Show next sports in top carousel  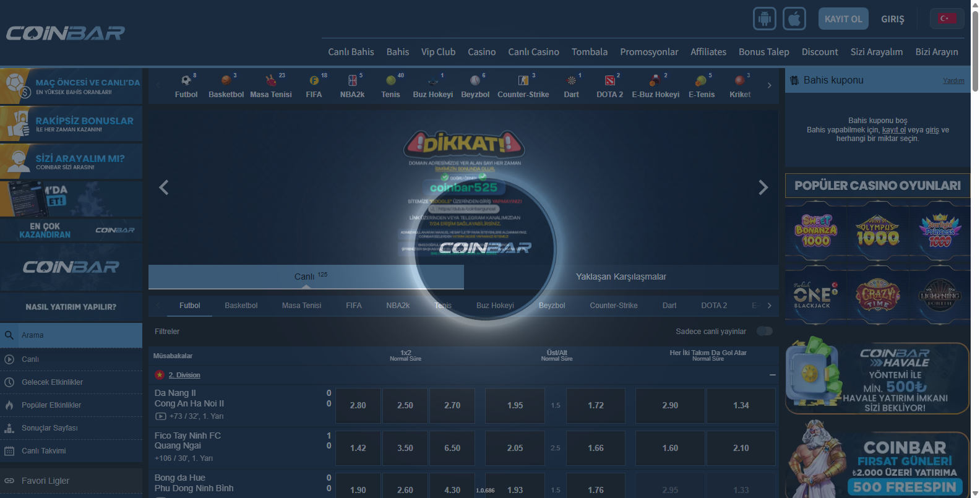[x=769, y=85]
